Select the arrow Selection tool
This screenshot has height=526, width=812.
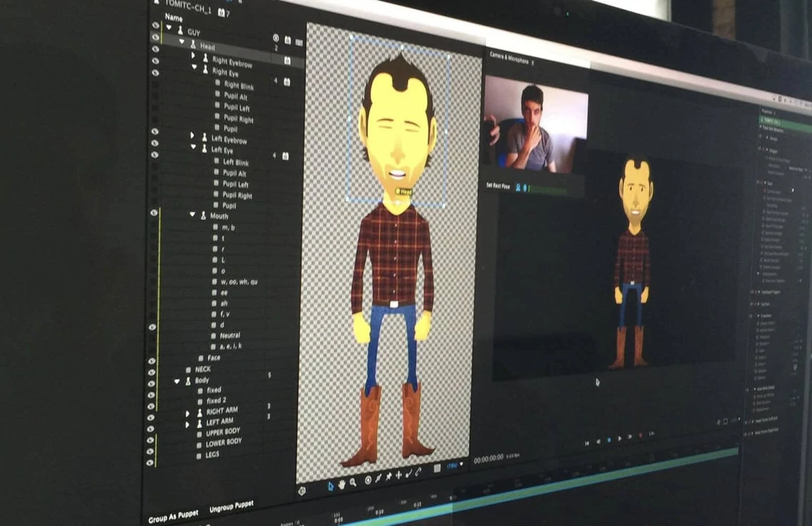330,485
